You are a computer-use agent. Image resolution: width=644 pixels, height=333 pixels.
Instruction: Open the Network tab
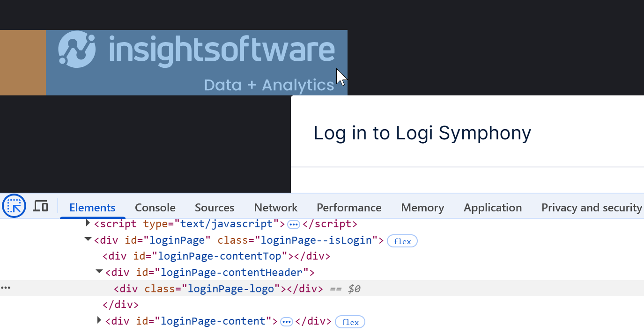coord(275,207)
